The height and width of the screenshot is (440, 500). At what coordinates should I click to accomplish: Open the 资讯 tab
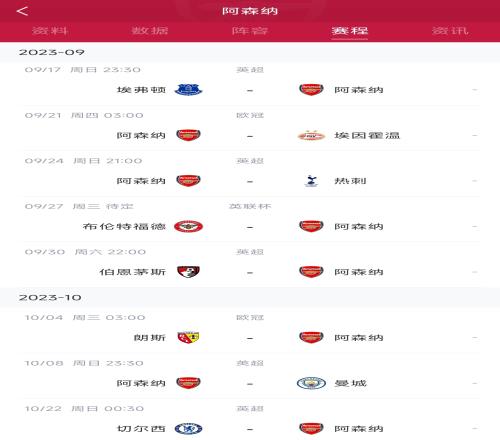tap(450, 31)
